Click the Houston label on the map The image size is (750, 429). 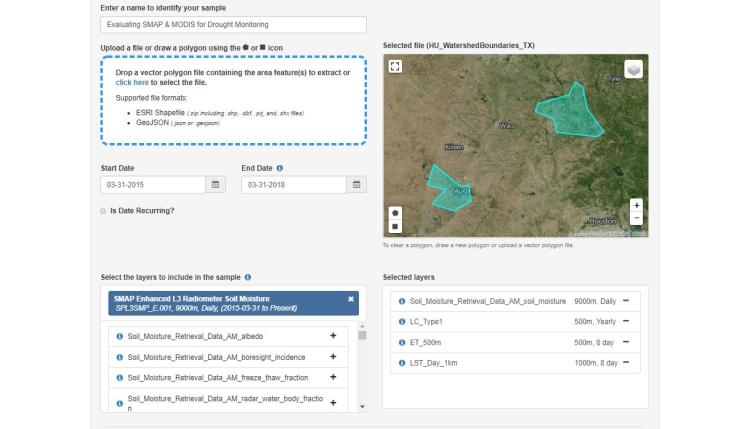tap(603, 221)
